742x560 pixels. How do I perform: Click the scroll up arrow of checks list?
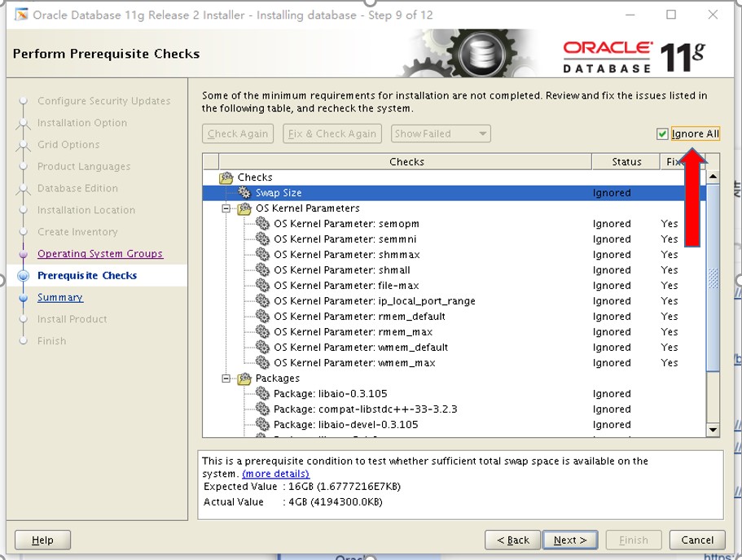pyautogui.click(x=713, y=177)
